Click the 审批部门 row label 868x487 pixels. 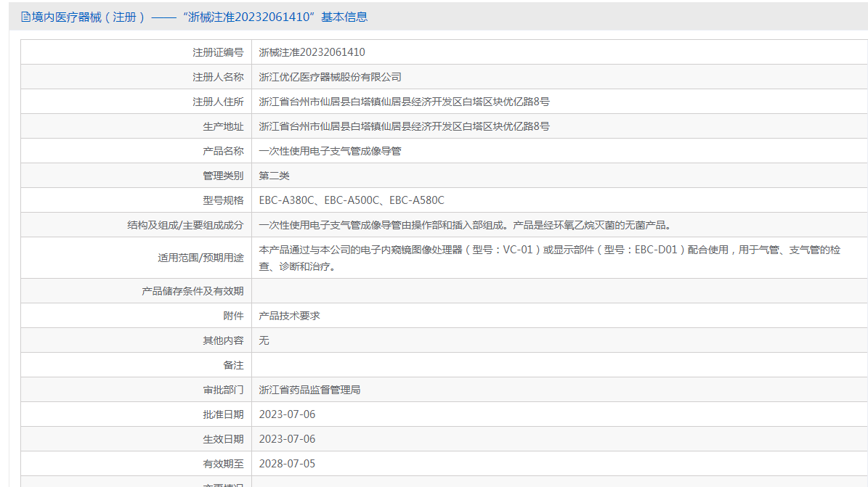223,390
